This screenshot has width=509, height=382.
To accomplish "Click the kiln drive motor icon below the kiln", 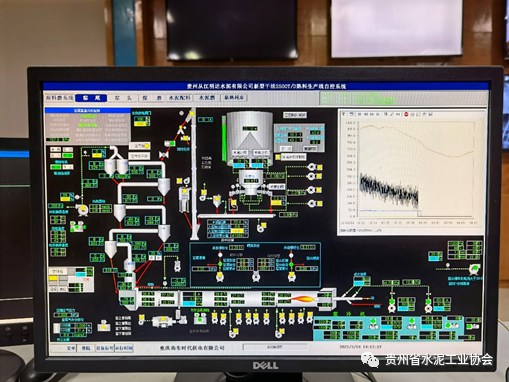I will click(x=163, y=321).
